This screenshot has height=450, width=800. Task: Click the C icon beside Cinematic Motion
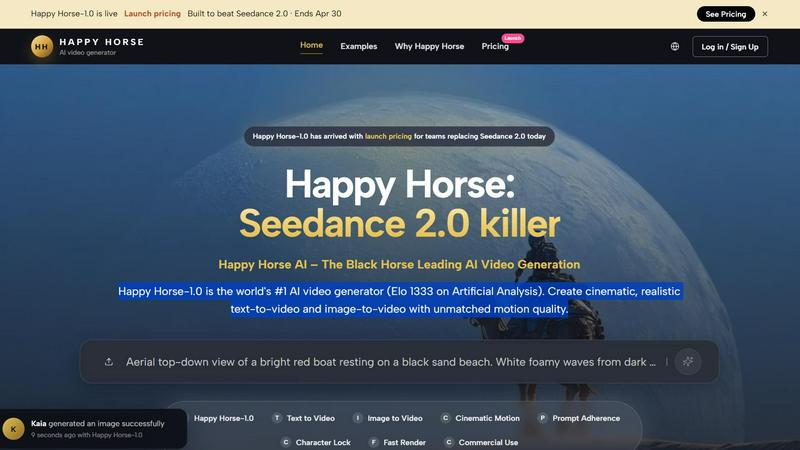[445, 418]
